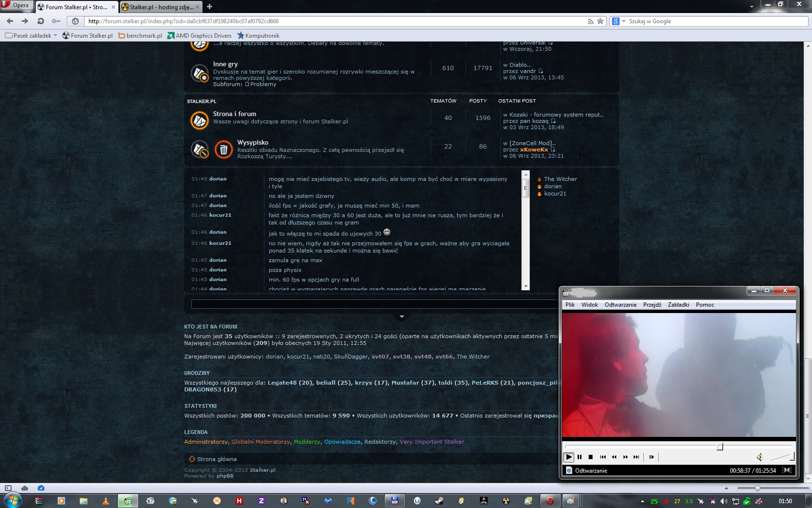
Task: Open search engine dropdown in search box
Action: [x=623, y=21]
